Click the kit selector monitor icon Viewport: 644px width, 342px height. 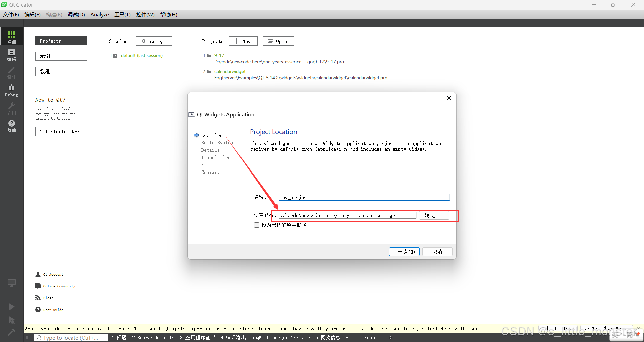12,283
